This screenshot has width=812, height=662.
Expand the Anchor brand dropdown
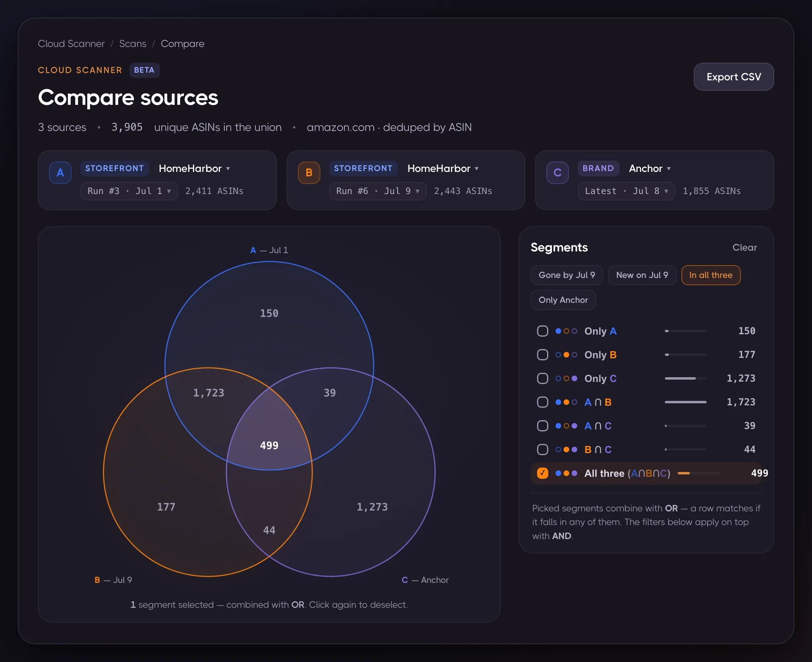650,168
